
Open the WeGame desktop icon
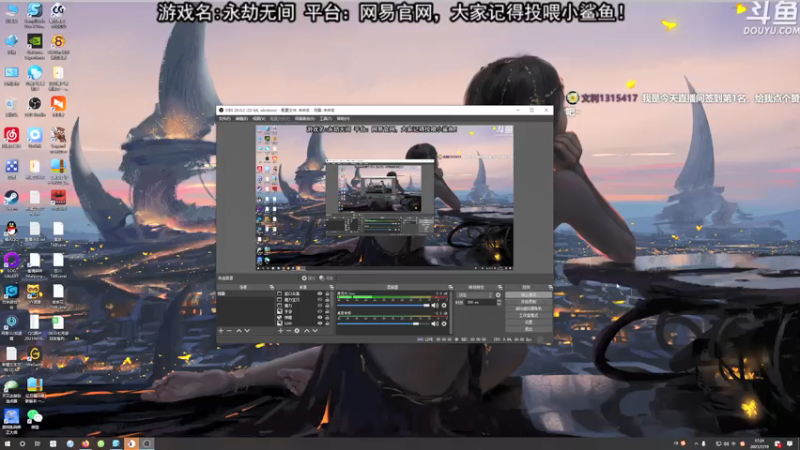35,354
